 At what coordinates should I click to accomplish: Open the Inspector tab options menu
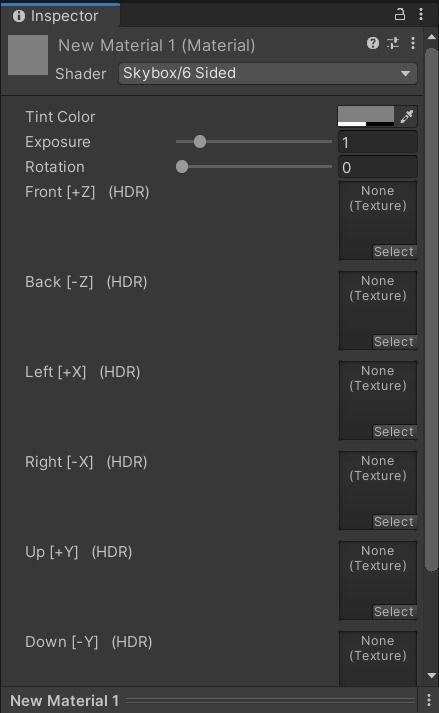(x=421, y=15)
